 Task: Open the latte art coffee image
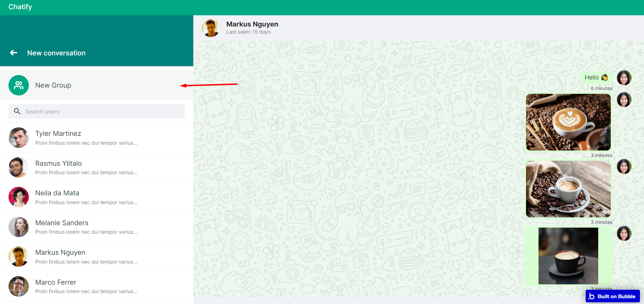point(568,122)
